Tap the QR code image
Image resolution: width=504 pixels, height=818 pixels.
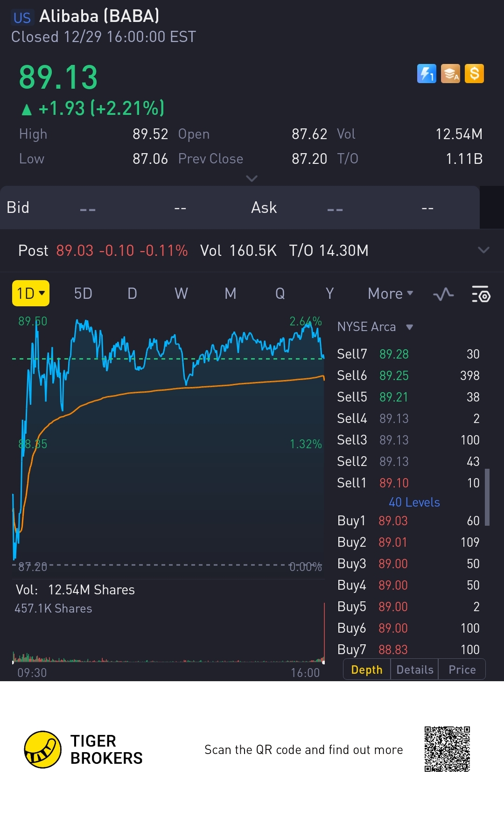pos(447,749)
